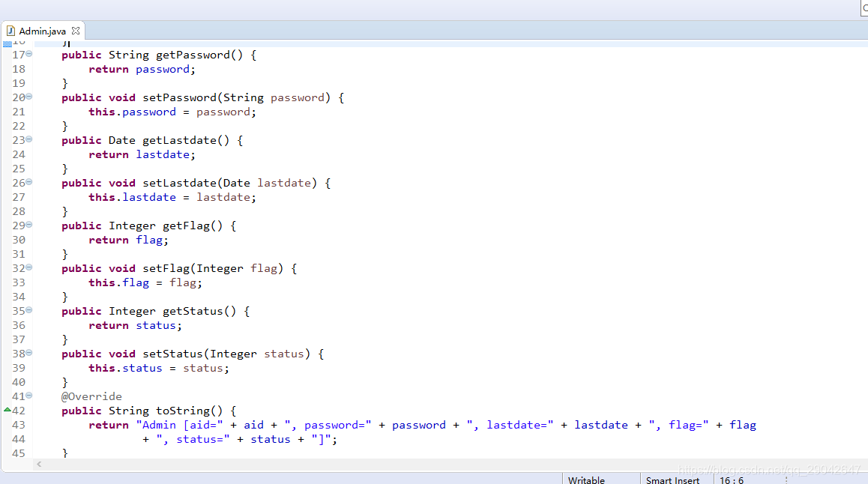
Task: Collapse setFlag method at line 32
Action: point(28,267)
